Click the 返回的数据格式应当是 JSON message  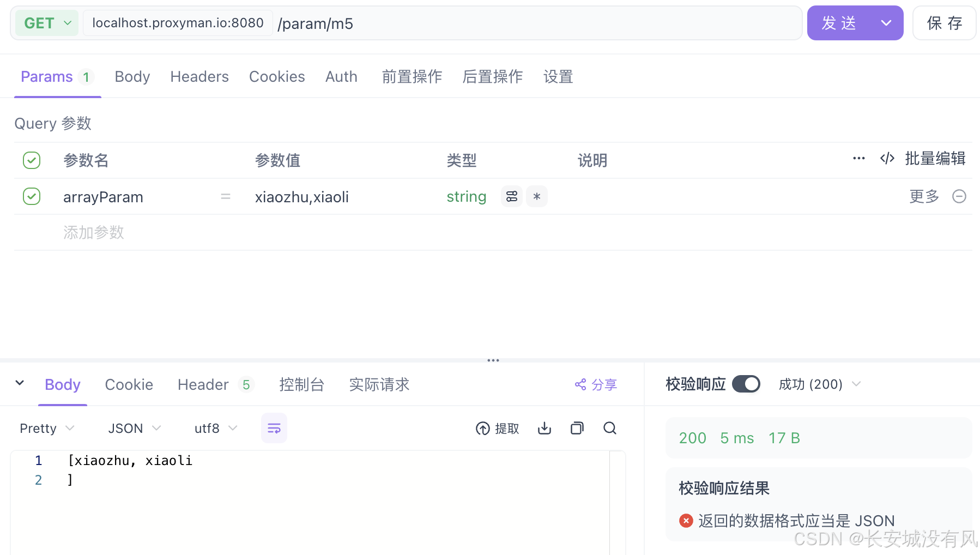pyautogui.click(x=796, y=521)
